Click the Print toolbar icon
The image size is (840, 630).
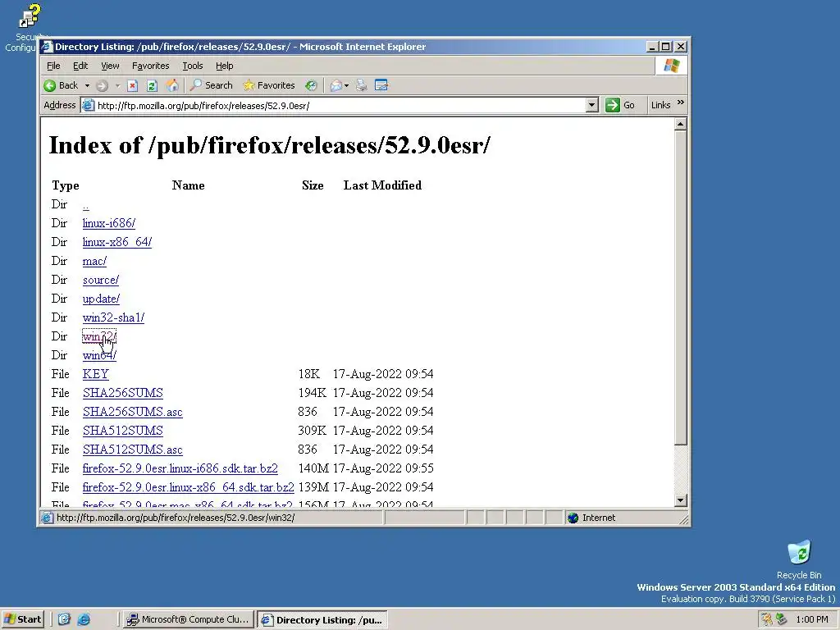tap(362, 85)
